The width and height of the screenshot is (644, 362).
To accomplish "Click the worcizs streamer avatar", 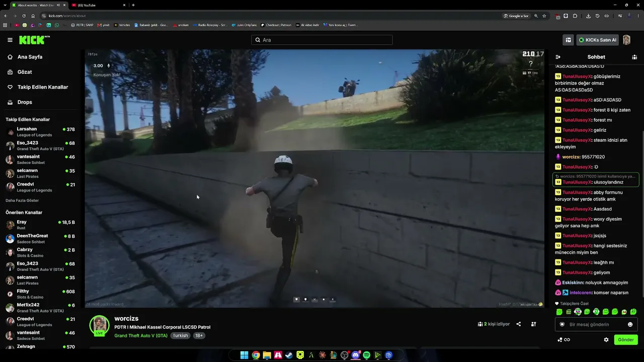I will [99, 325].
